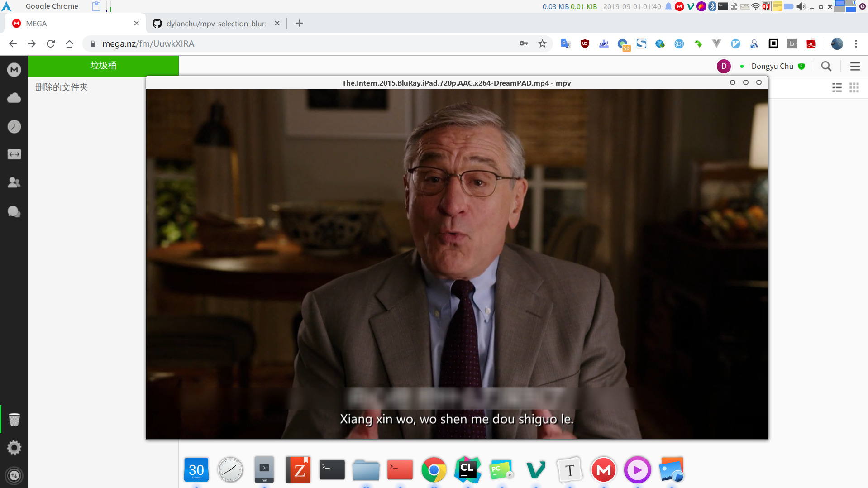Launch PyCharm from dock

click(502, 470)
